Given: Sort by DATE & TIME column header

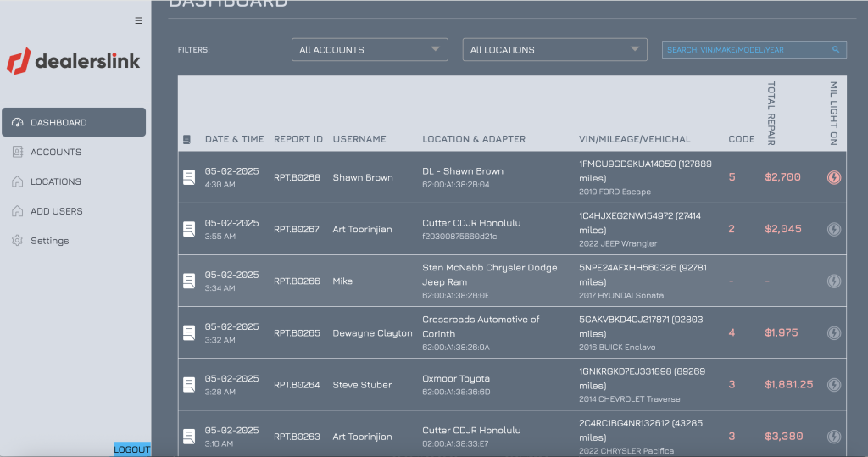Looking at the screenshot, I should 234,139.
